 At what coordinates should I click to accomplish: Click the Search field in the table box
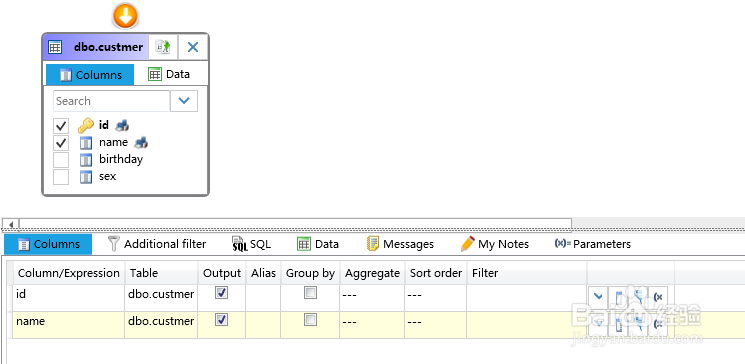point(111,101)
